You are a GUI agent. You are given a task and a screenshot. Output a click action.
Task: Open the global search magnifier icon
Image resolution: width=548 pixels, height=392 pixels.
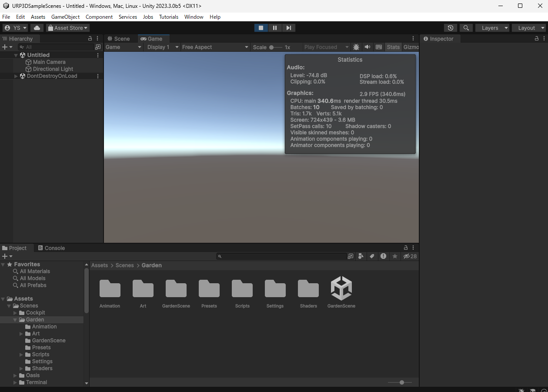coord(466,28)
